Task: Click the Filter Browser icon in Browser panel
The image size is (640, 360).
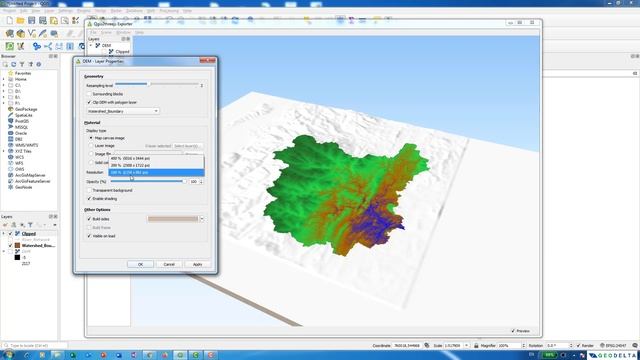Action: click(22, 64)
